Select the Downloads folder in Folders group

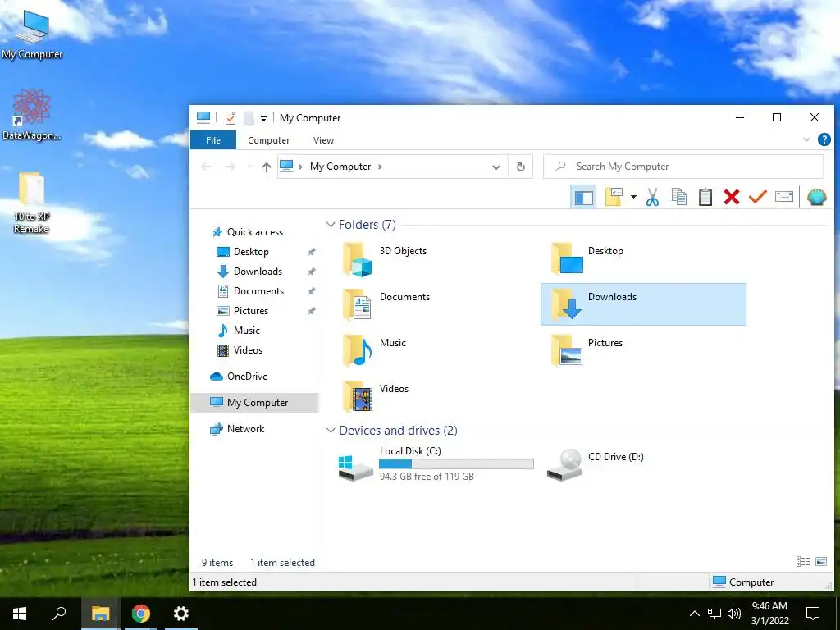(643, 304)
